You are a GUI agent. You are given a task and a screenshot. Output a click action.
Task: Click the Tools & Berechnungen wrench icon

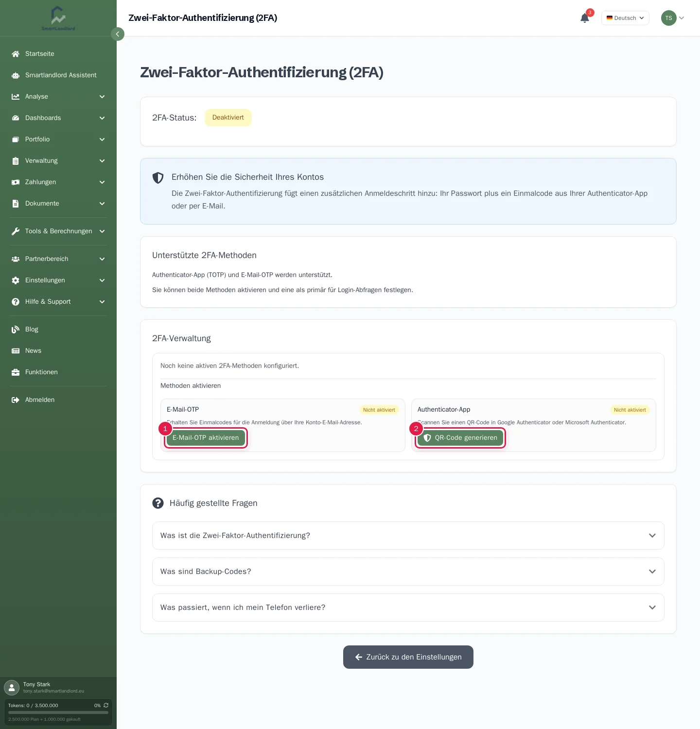pyautogui.click(x=16, y=231)
